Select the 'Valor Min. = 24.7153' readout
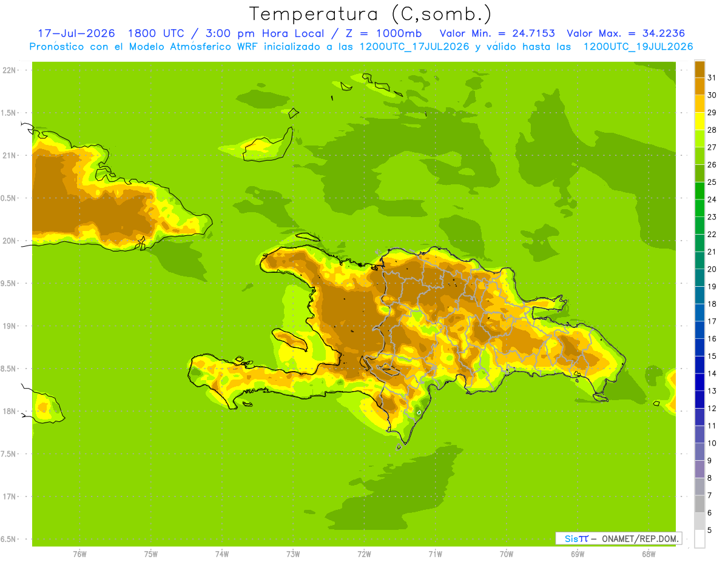728x562 pixels. pyautogui.click(x=497, y=33)
